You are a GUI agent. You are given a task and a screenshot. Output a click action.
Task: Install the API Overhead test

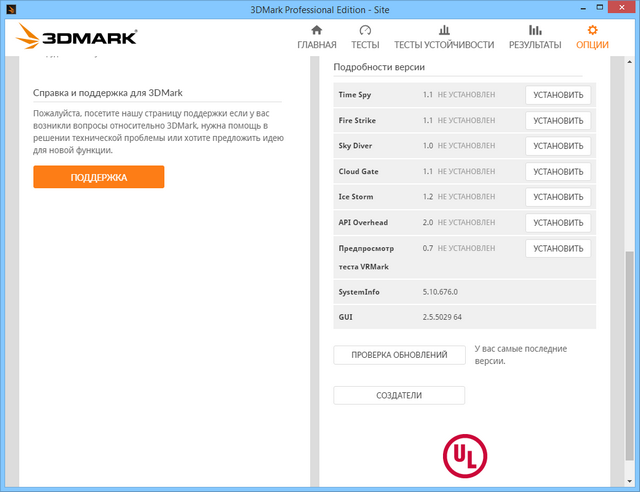coord(558,223)
